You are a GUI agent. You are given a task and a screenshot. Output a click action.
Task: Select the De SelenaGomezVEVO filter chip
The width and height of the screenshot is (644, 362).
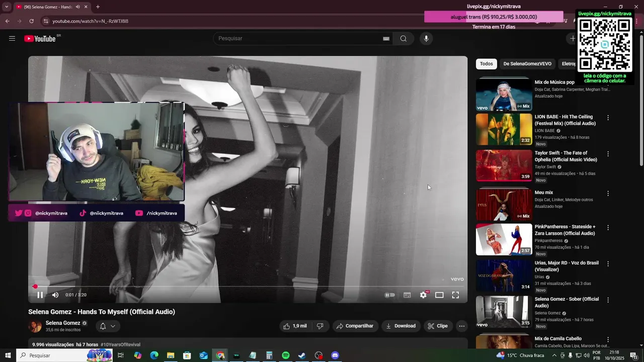coord(527,64)
